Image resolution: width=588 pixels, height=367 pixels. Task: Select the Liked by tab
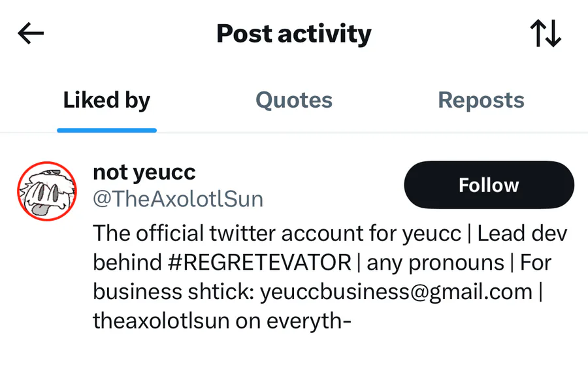point(106,100)
